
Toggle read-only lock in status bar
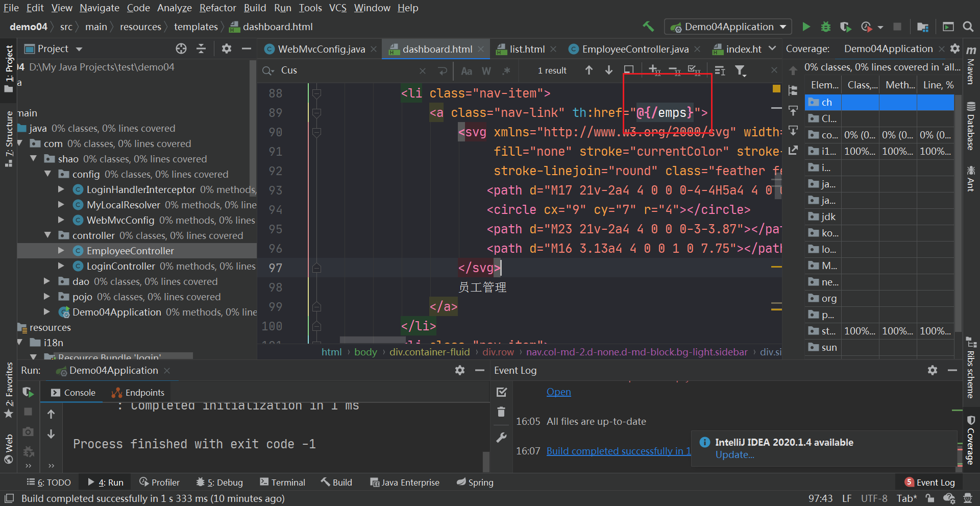[930, 498]
